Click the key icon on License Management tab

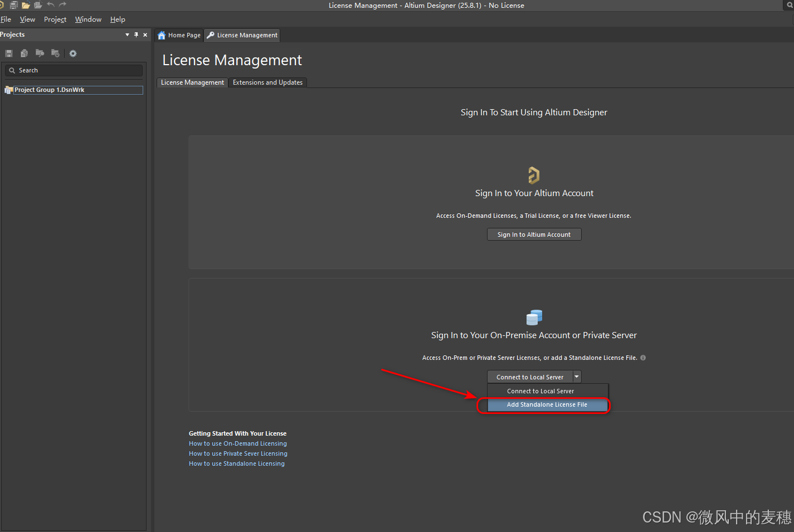211,35
